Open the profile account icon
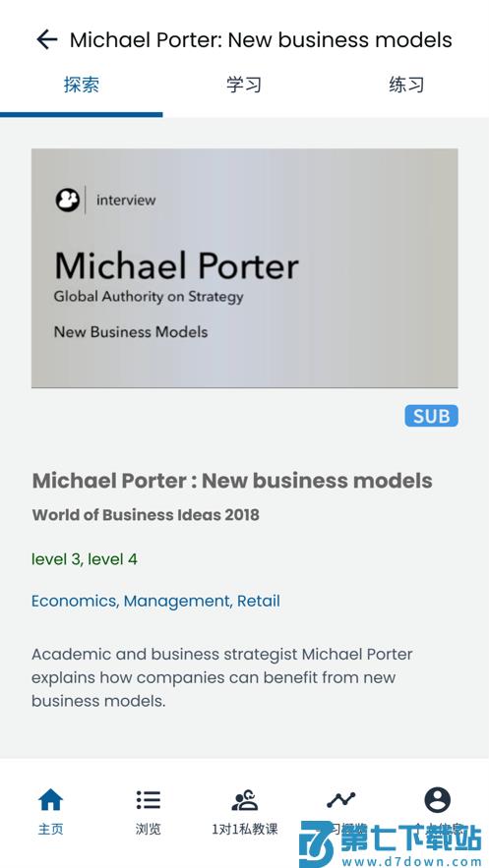 click(438, 800)
